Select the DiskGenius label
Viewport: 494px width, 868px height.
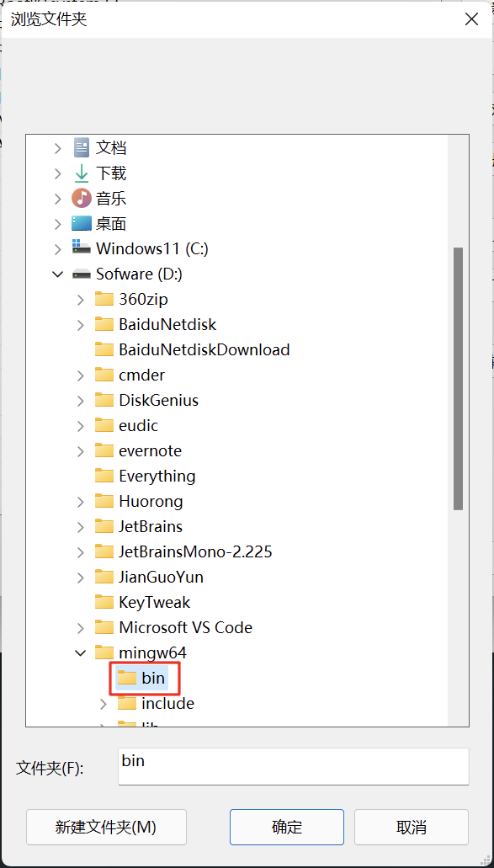coord(159,400)
